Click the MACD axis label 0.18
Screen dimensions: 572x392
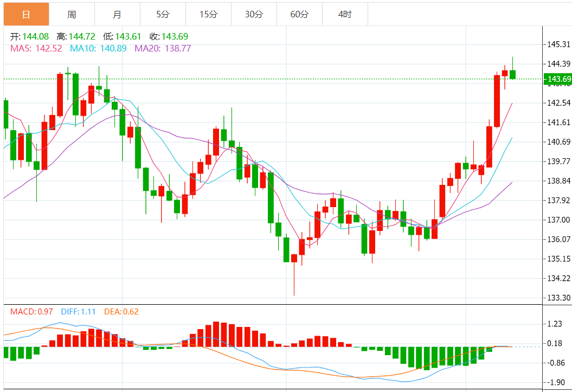(x=555, y=344)
